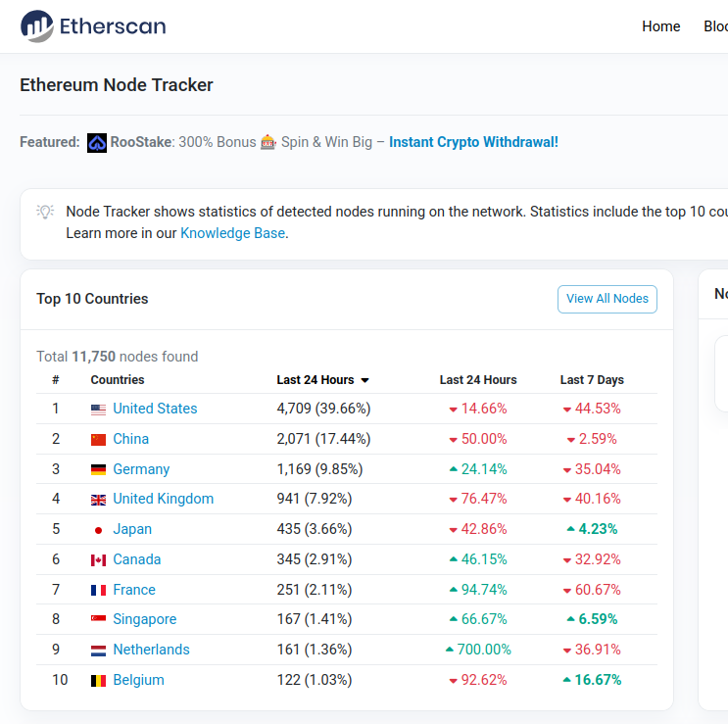Image resolution: width=728 pixels, height=724 pixels.
Task: Open the United Kingdom country link
Action: coord(164,499)
